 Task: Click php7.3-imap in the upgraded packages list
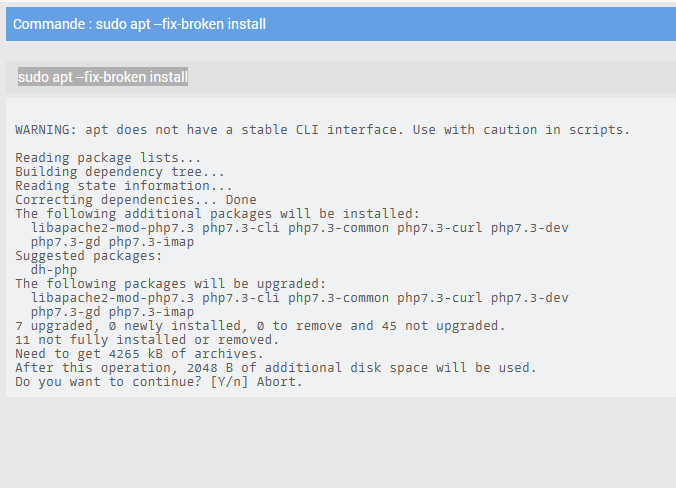click(x=151, y=312)
